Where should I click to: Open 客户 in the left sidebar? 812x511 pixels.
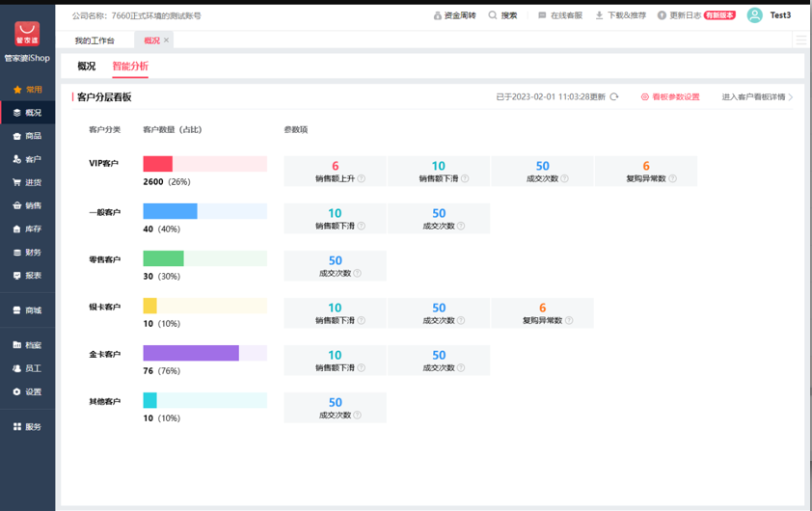click(27, 159)
